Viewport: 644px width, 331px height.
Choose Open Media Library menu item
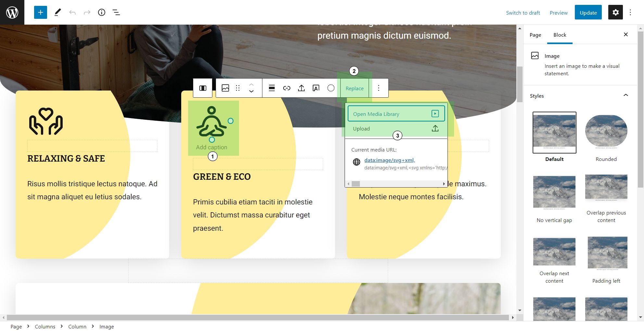pyautogui.click(x=396, y=114)
